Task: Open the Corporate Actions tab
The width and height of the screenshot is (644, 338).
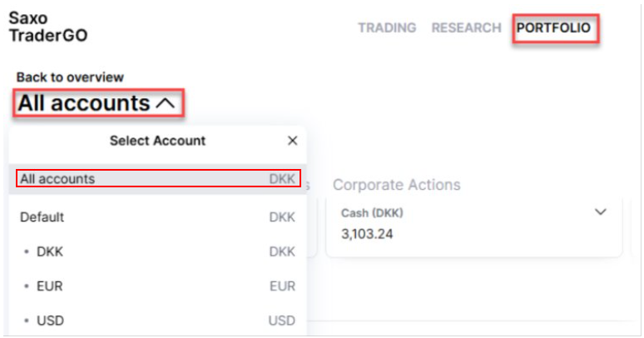Action: point(397,184)
